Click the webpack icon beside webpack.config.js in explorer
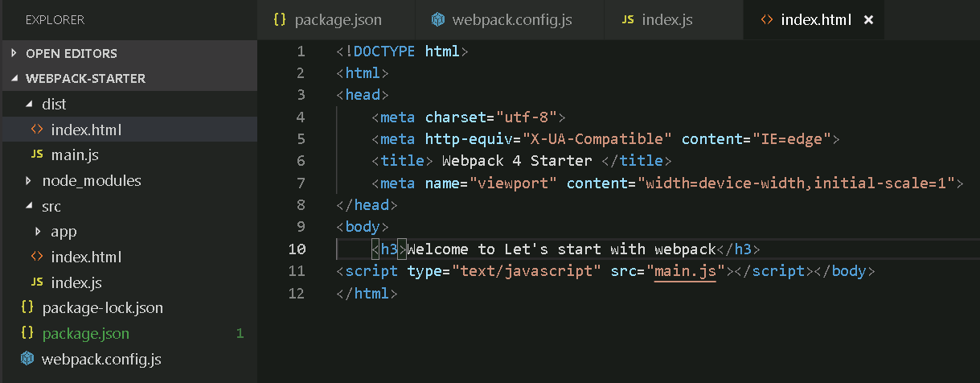This screenshot has height=383, width=980. point(27,359)
